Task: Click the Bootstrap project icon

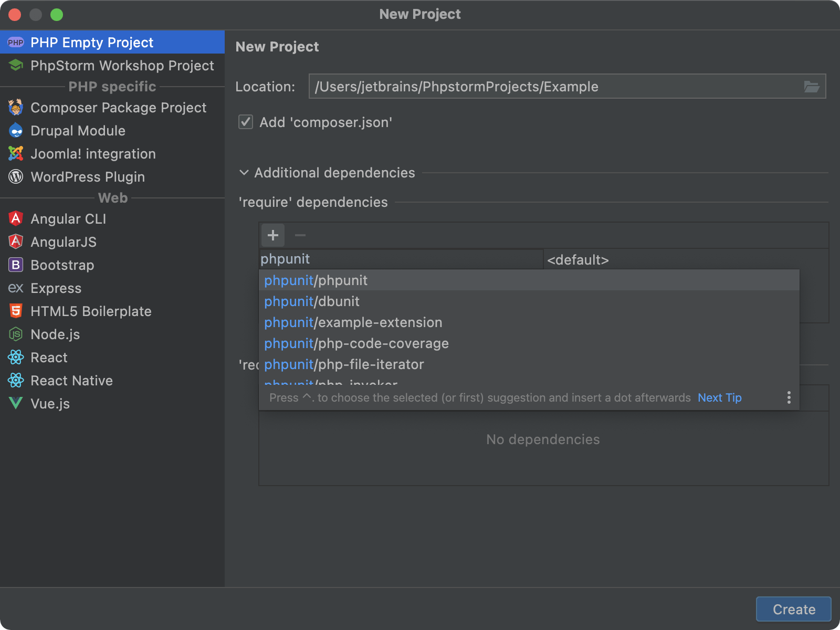Action: pos(16,265)
